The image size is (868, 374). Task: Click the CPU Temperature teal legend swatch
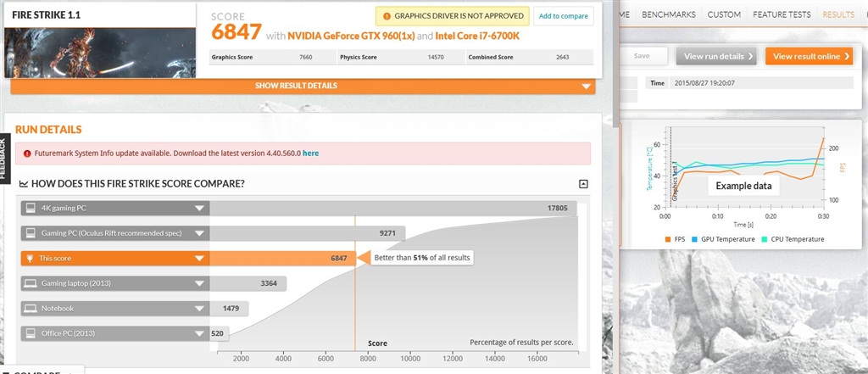(765, 239)
